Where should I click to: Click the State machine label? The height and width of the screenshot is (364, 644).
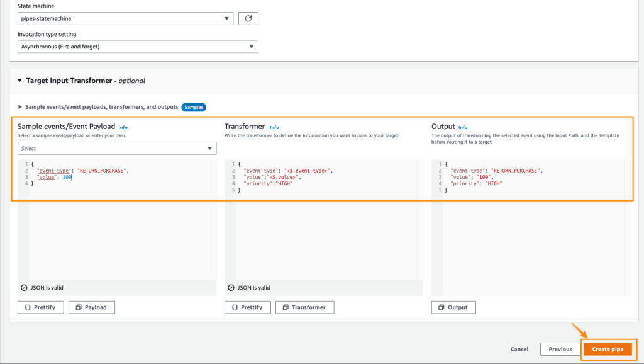coord(36,6)
